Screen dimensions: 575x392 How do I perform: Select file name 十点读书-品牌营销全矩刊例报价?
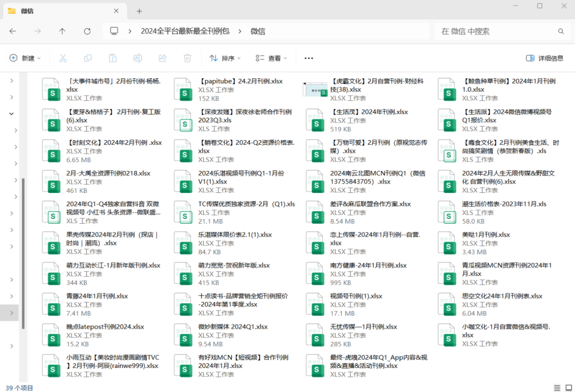(243, 300)
